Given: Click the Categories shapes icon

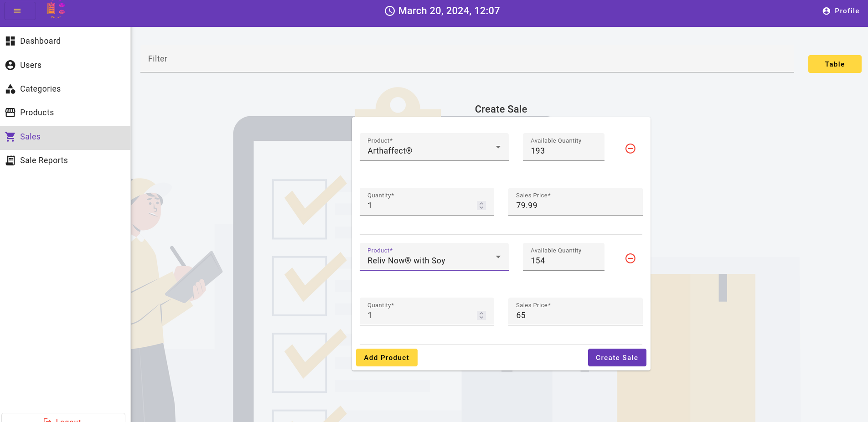Looking at the screenshot, I should tap(10, 89).
